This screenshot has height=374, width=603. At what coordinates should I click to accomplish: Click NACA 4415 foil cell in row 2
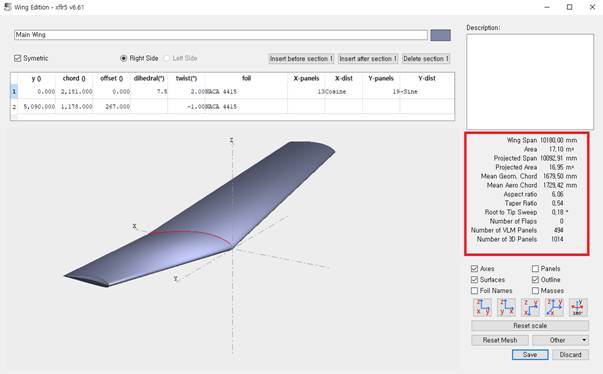tap(246, 107)
